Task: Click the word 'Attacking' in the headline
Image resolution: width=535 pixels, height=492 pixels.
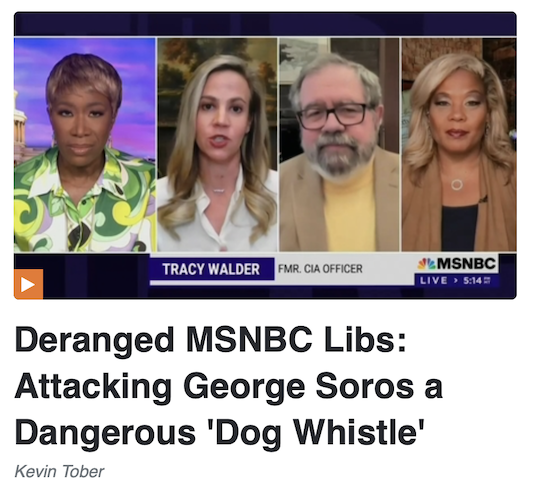Action: pyautogui.click(x=93, y=387)
